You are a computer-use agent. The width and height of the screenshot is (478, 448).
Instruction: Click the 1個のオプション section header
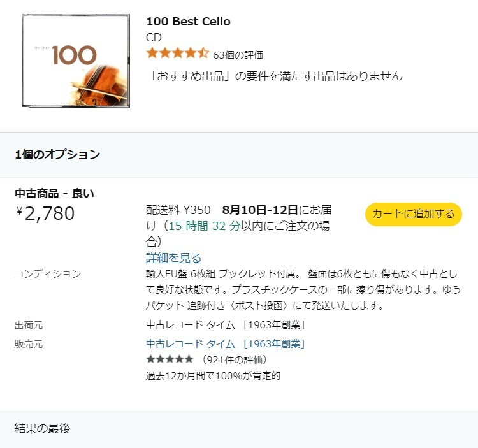pos(57,154)
